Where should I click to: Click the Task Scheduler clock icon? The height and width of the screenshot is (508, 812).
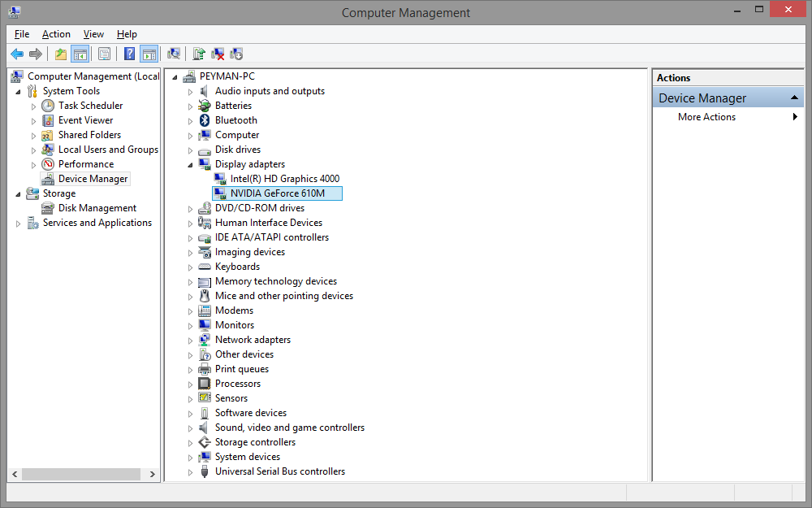[48, 106]
